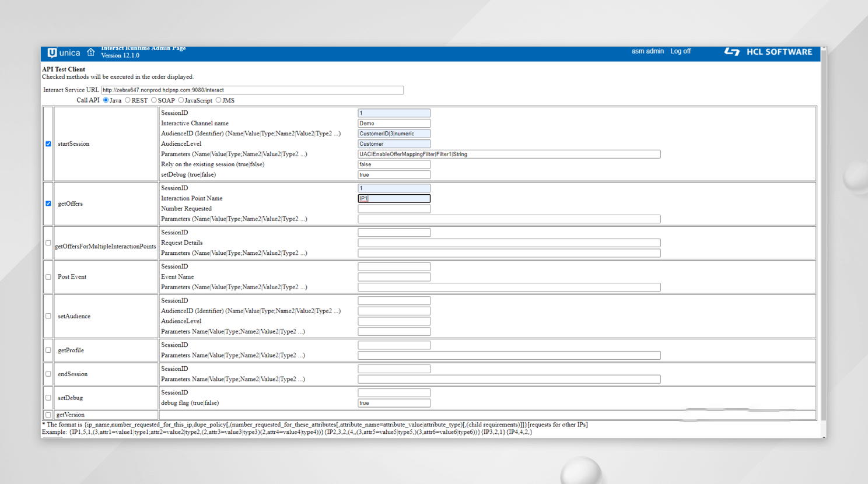Check the setAudience method checkbox

pos(48,316)
